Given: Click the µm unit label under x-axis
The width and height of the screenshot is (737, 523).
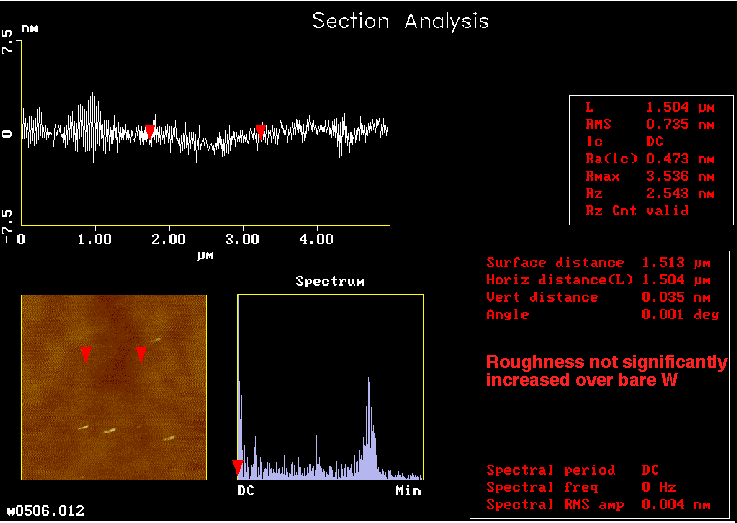Looking at the screenshot, I should (x=205, y=255).
